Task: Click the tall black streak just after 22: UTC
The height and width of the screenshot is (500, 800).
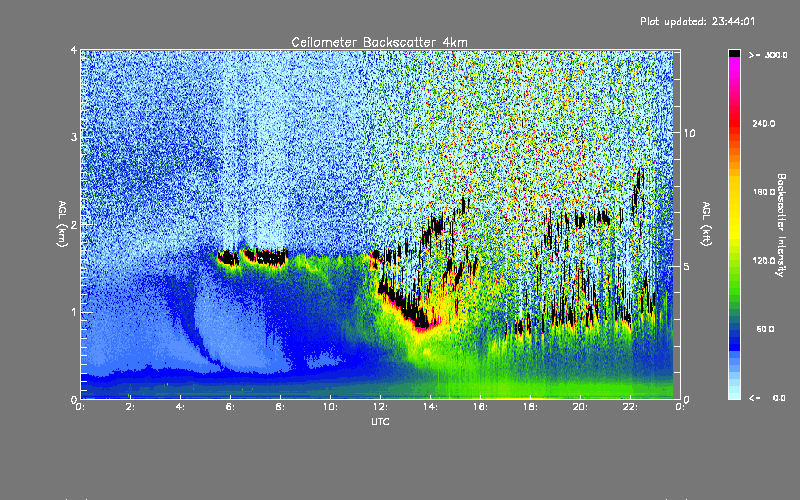Action: (637, 189)
